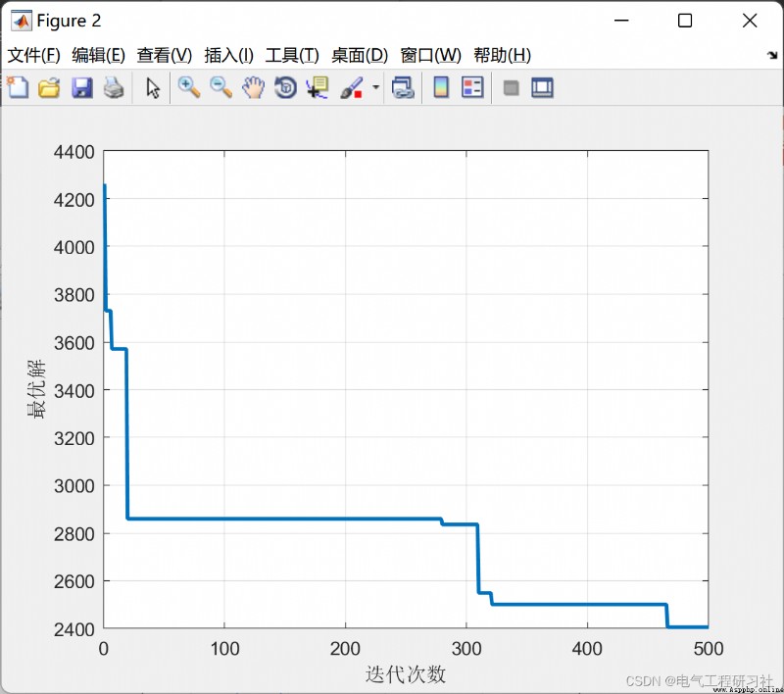Print the figure via printer icon
The image size is (784, 694).
click(x=114, y=87)
